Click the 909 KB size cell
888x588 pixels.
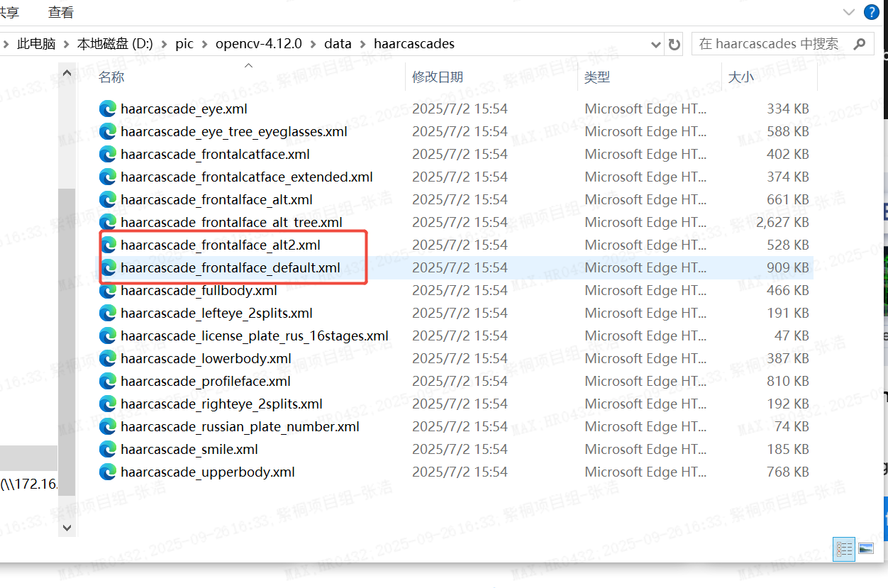point(788,267)
